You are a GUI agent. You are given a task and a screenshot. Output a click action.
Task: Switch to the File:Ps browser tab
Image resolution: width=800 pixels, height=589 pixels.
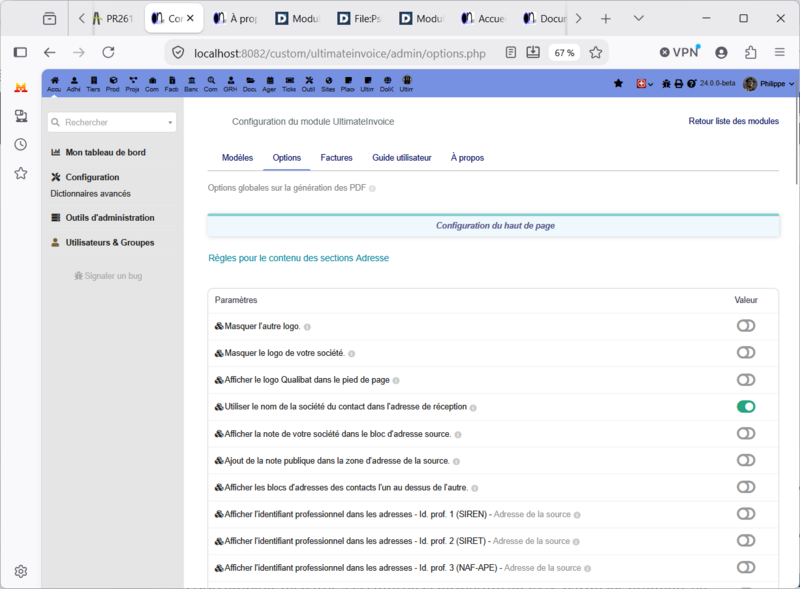point(360,19)
